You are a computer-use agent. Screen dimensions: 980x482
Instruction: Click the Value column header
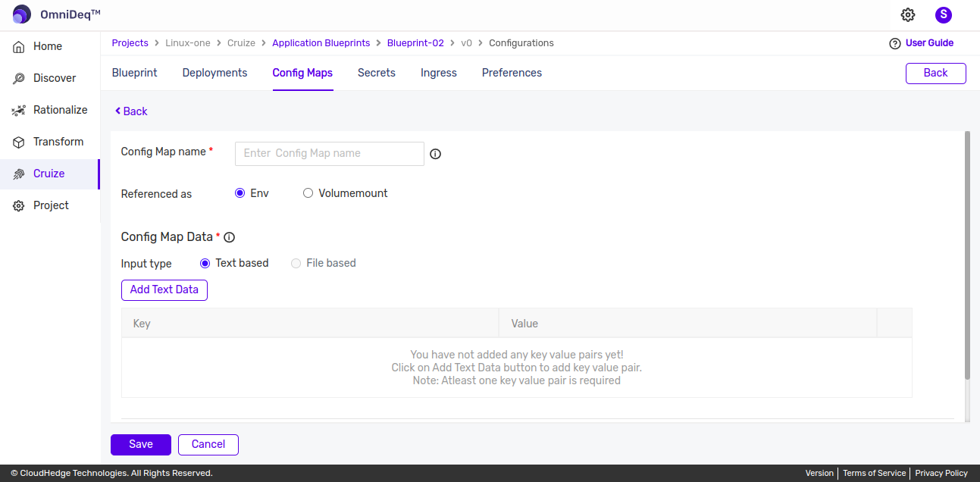pos(688,324)
